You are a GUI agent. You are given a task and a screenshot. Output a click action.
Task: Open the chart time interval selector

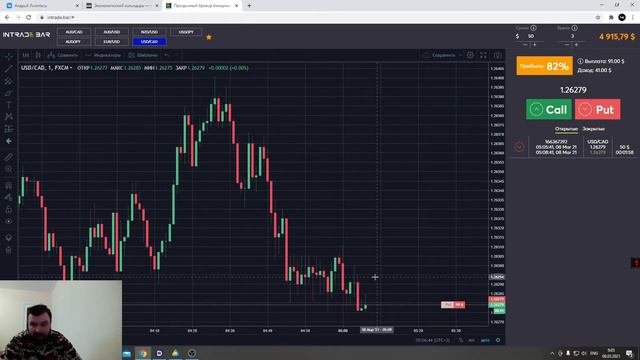tap(26, 55)
